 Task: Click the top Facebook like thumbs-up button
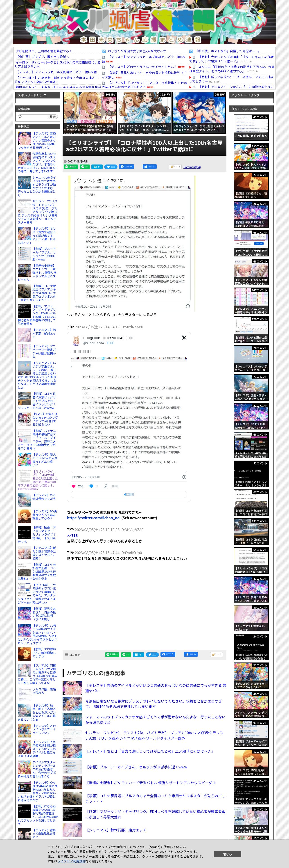(149, 167)
